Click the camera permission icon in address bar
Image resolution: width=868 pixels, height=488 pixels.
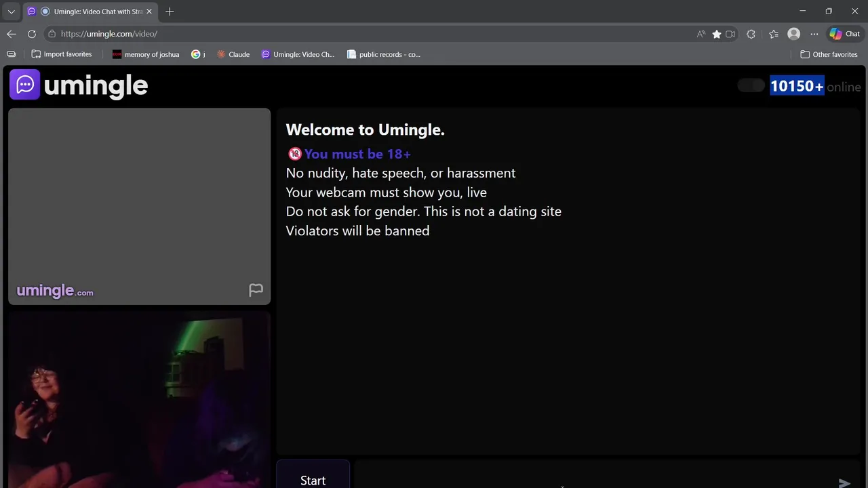(x=730, y=34)
